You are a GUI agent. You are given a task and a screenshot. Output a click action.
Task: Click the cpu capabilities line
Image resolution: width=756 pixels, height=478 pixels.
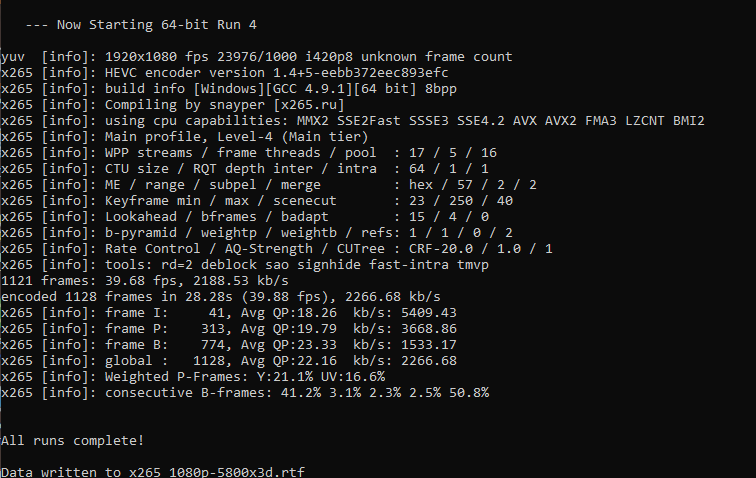(352, 121)
